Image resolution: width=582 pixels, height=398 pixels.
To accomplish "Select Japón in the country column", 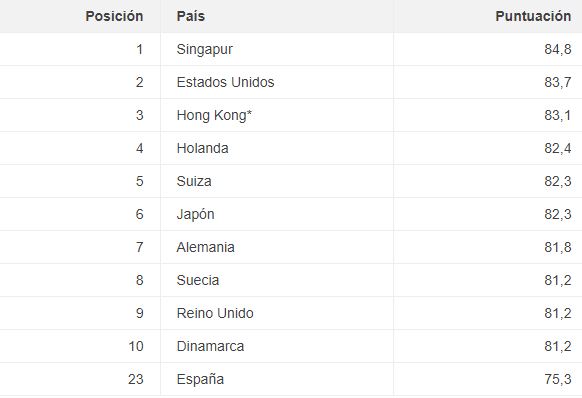I will [x=195, y=215].
